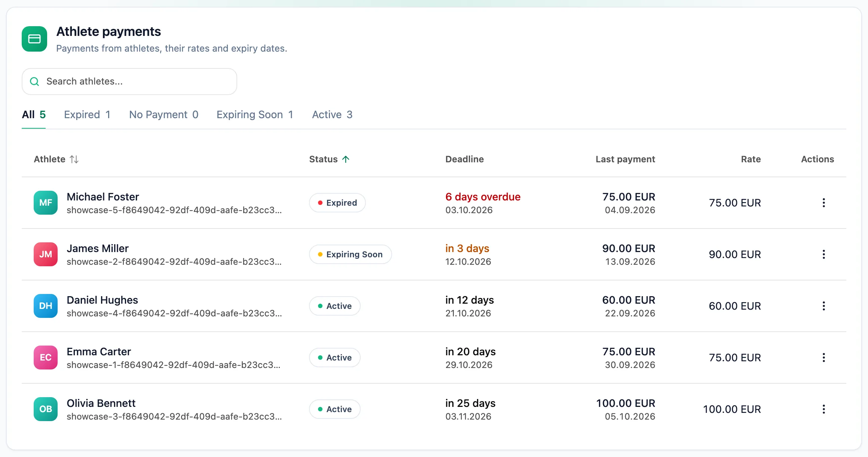Viewport: 868px width, 457px height.
Task: Click the green Athlete payments card icon
Action: 34,39
